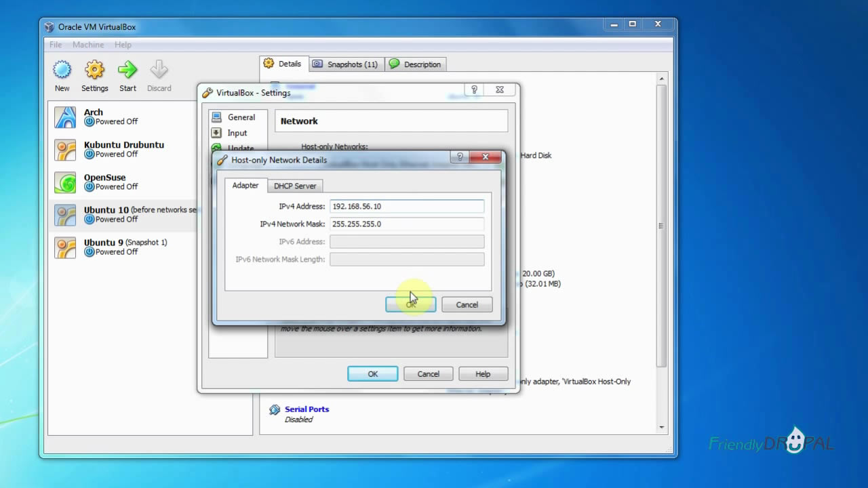Click the New machine icon
The height and width of the screenshot is (488, 868).
[x=62, y=70]
